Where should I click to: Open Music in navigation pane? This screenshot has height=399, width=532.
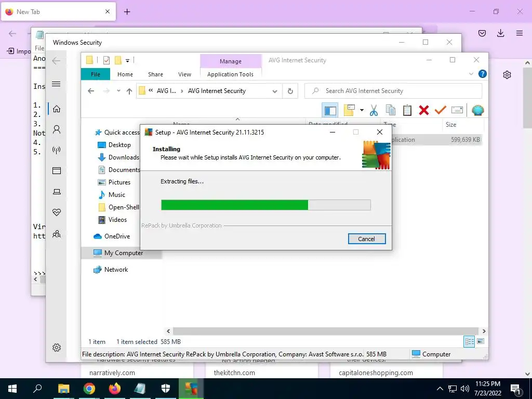(117, 195)
